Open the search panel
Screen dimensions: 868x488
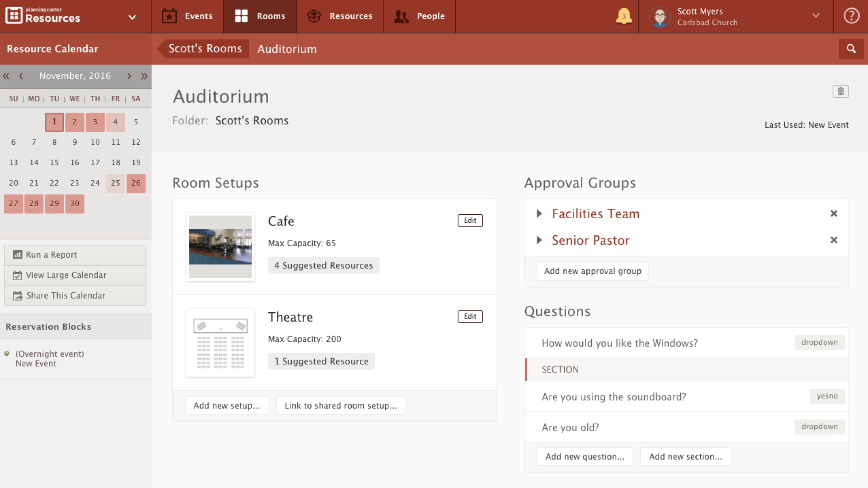(x=851, y=49)
